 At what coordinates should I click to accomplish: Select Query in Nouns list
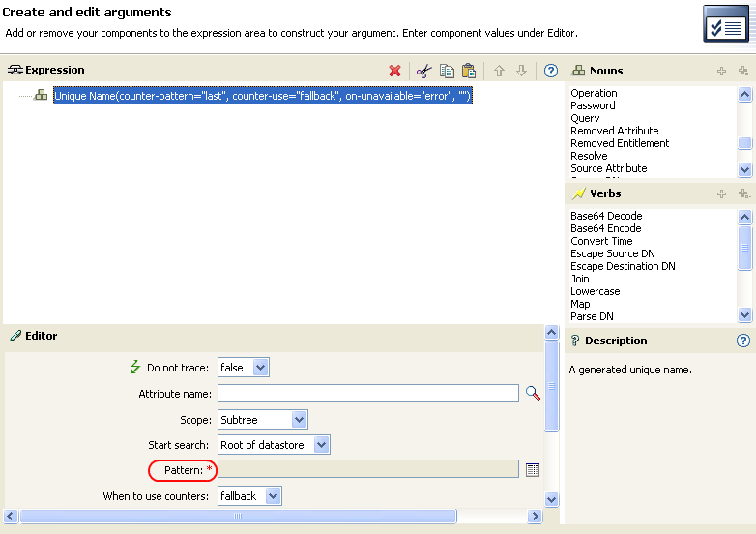(585, 118)
